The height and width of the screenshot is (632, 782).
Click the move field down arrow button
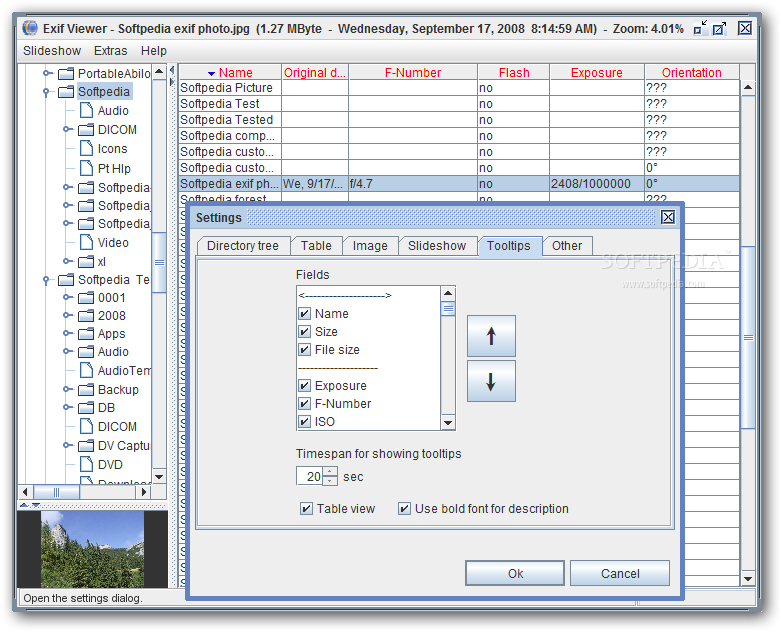point(491,381)
